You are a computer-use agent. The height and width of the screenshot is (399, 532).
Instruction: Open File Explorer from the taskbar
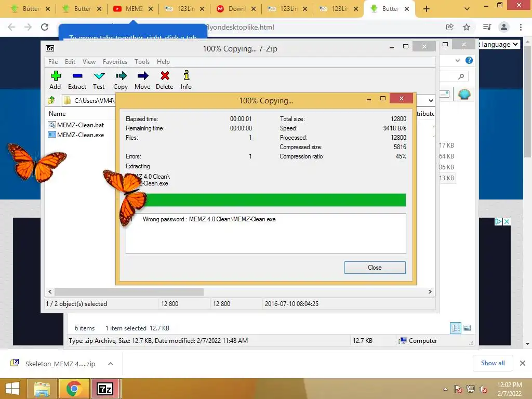tap(42, 389)
